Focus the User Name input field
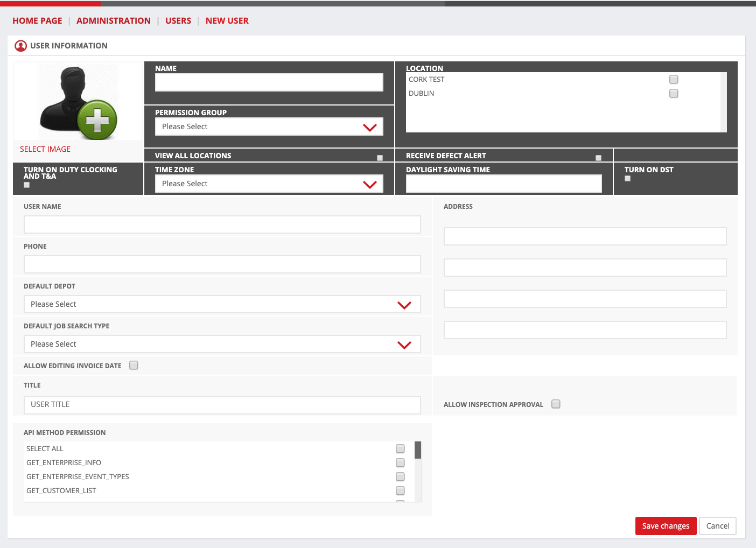 click(222, 224)
